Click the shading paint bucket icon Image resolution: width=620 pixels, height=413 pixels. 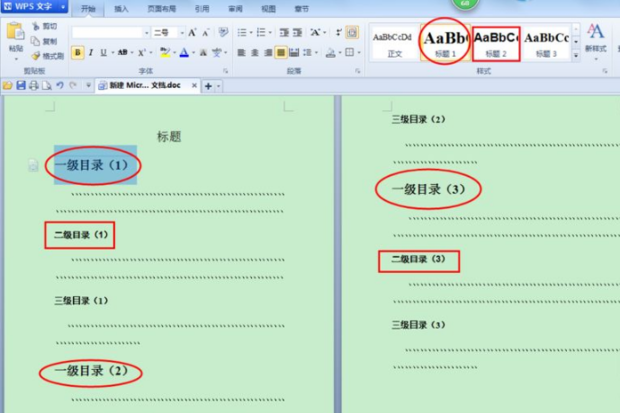tap(331, 53)
